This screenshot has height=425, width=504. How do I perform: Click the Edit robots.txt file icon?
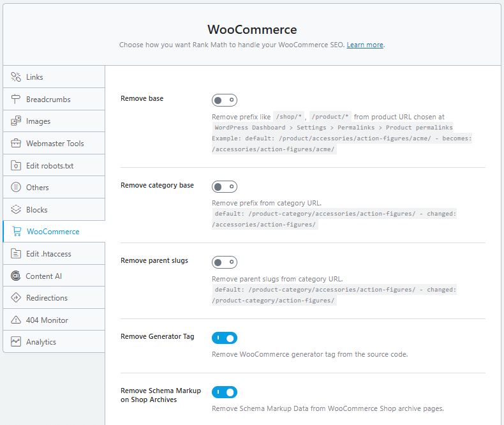16,166
